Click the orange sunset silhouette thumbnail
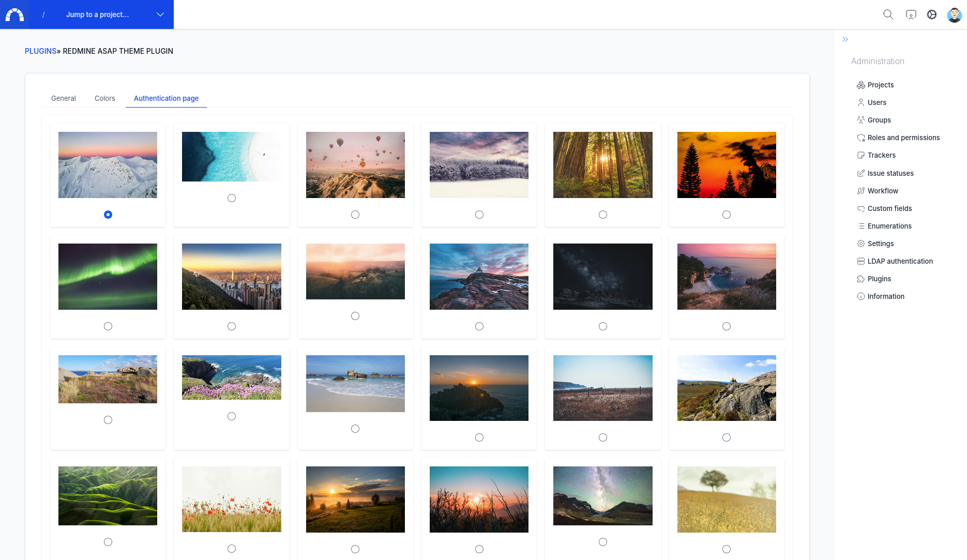 [727, 165]
